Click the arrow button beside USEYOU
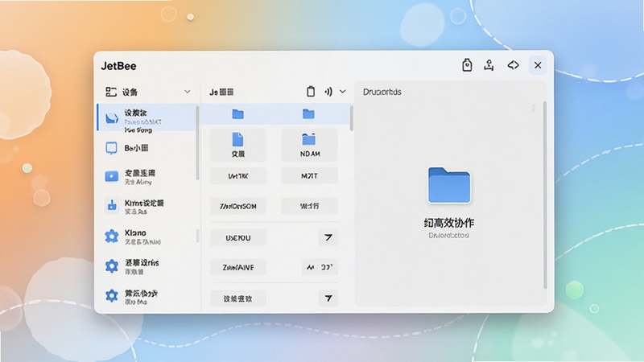Screen dimensions: 644x362 pyautogui.click(x=328, y=237)
